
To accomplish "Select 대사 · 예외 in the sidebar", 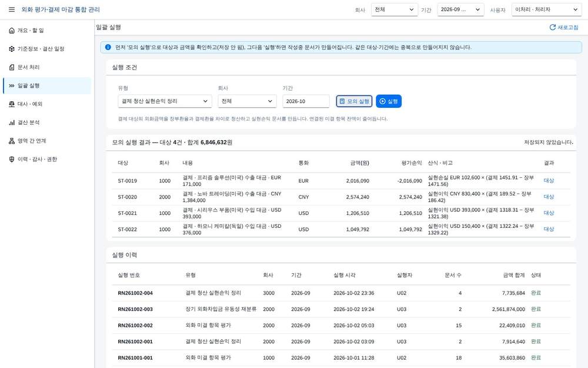I will 47,104.
